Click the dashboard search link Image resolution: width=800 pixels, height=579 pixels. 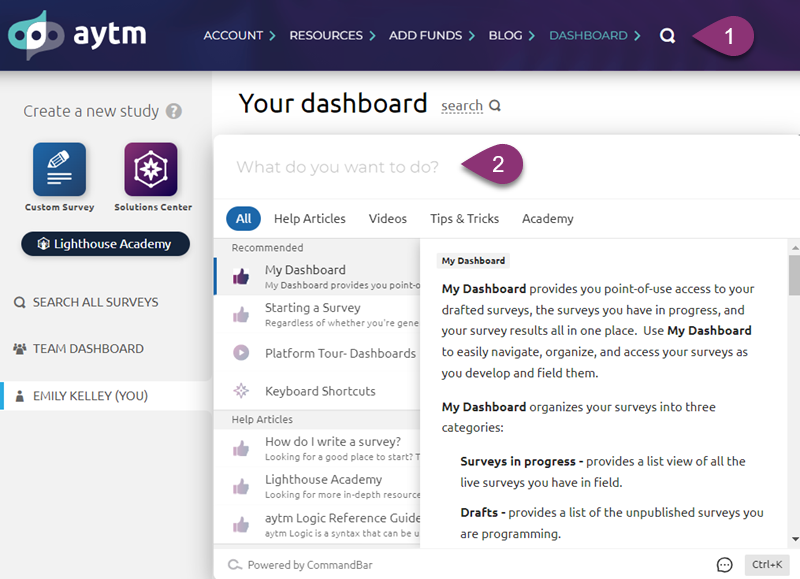click(x=462, y=106)
